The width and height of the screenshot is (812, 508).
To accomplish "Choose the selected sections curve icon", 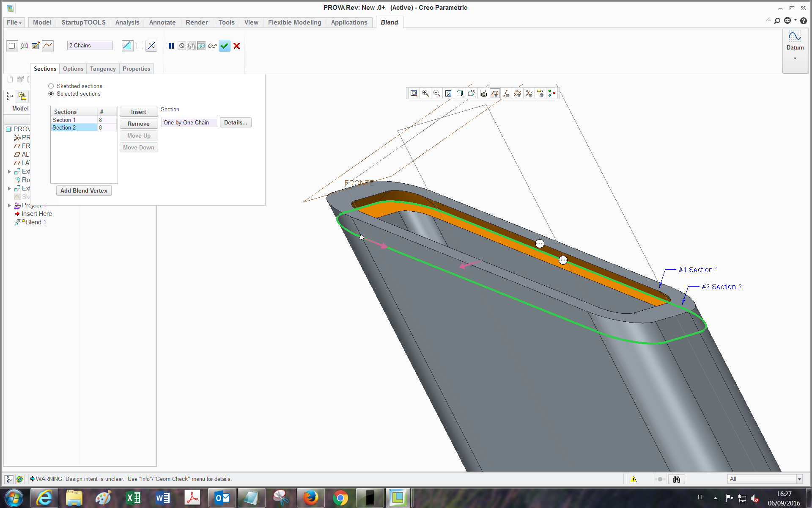I will click(48, 46).
